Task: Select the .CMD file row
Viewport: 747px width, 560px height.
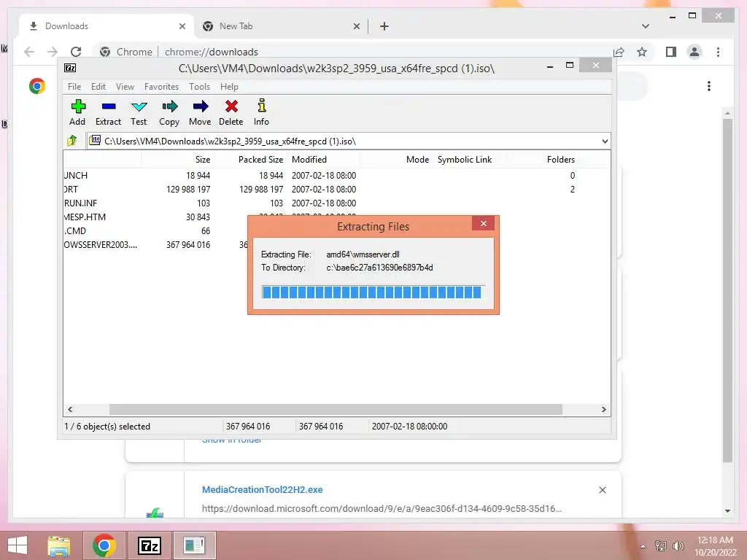Action: tap(155, 231)
